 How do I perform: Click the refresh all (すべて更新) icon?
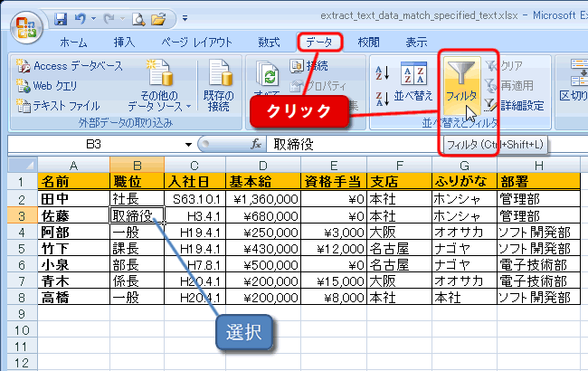click(267, 73)
